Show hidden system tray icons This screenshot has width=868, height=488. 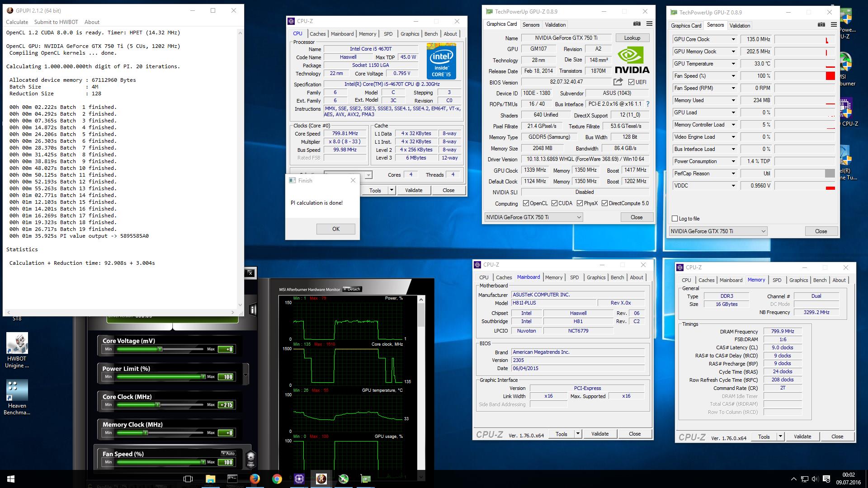[794, 479]
